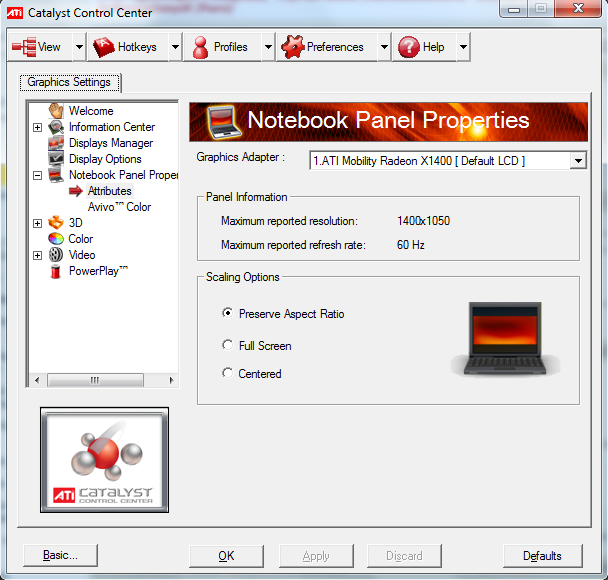
Task: Click the 1400x1050 resolution value
Action: [423, 221]
